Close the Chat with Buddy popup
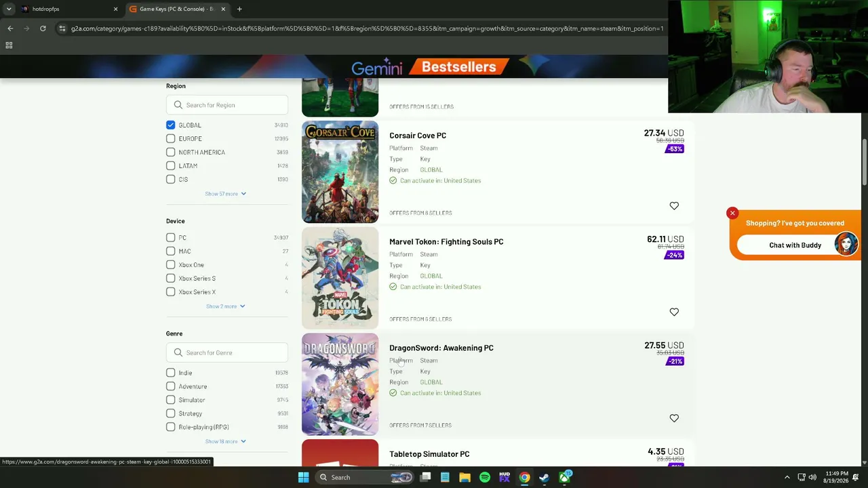 732,213
